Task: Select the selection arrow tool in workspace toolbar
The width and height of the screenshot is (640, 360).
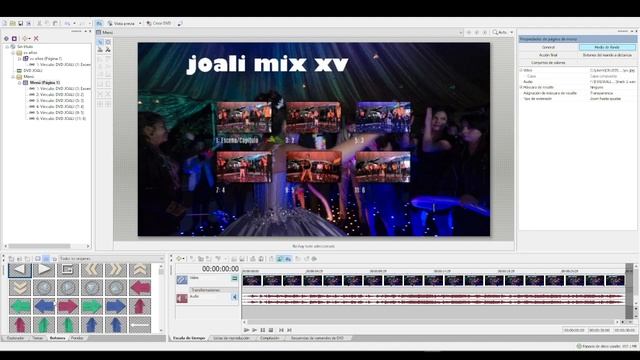Action: [x=100, y=42]
